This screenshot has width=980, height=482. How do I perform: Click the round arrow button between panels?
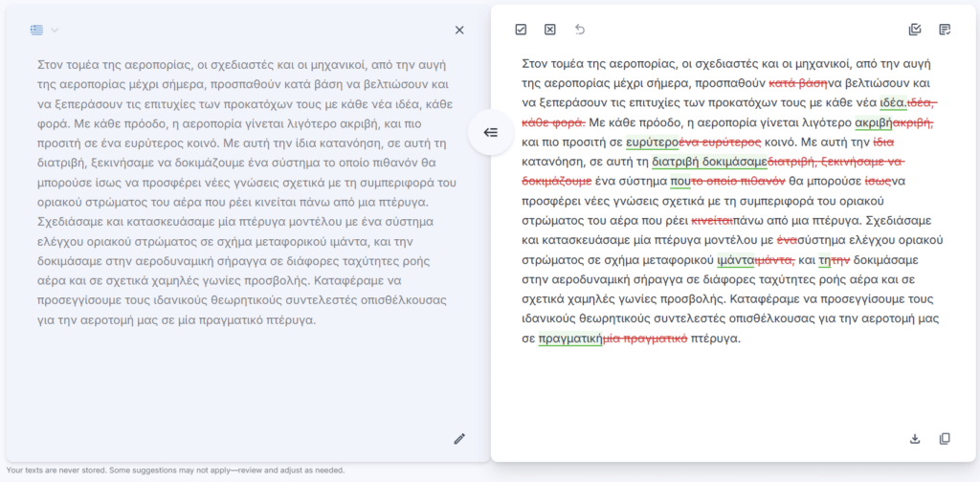(490, 132)
